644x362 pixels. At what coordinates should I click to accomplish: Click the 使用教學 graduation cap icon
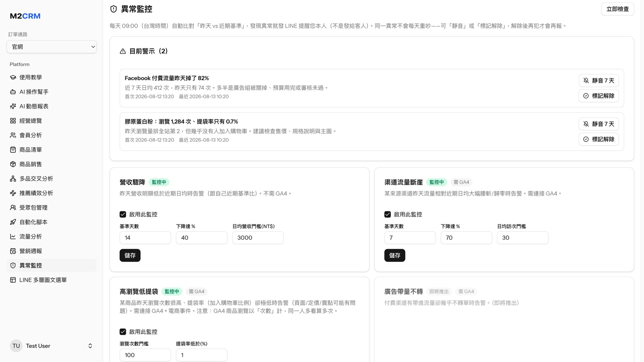13,77
